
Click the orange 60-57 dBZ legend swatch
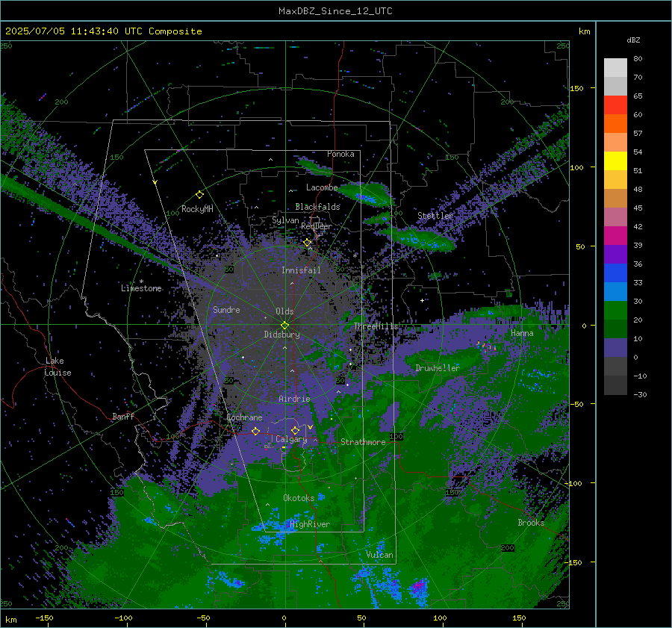615,124
